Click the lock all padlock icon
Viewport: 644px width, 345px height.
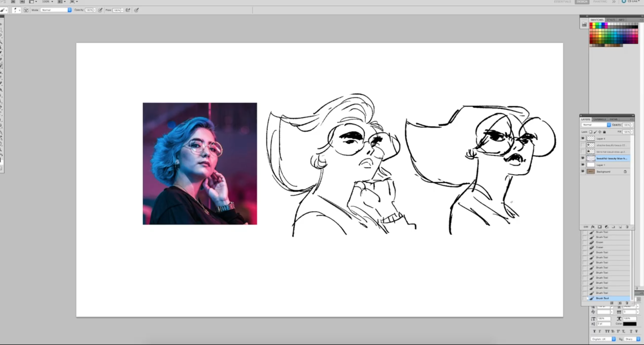click(605, 132)
